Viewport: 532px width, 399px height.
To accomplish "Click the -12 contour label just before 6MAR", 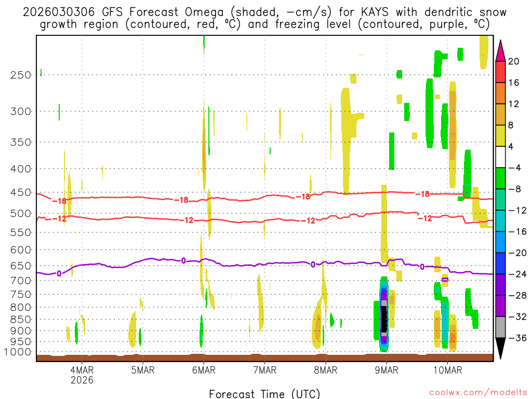I will pos(187,220).
